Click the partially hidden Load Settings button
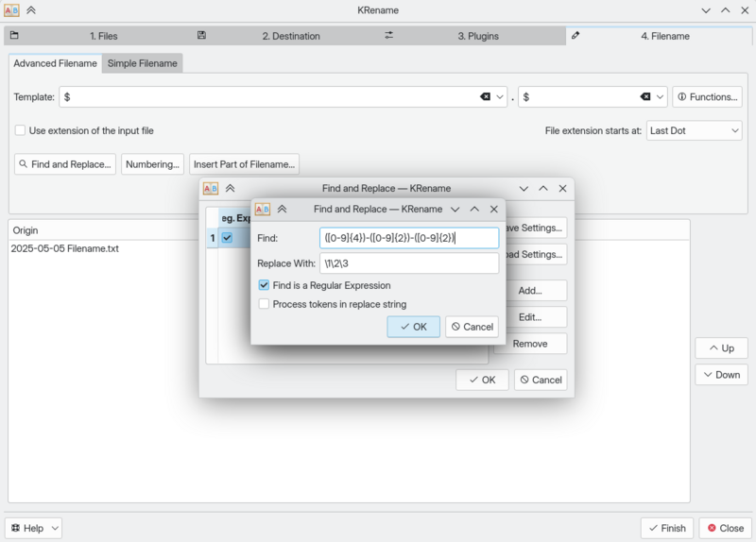 (x=536, y=254)
